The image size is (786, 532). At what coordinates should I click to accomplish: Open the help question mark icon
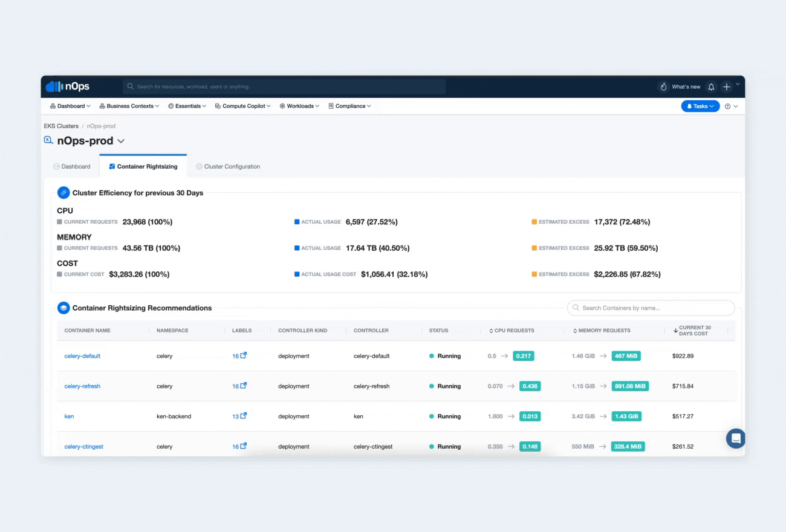coord(727,106)
